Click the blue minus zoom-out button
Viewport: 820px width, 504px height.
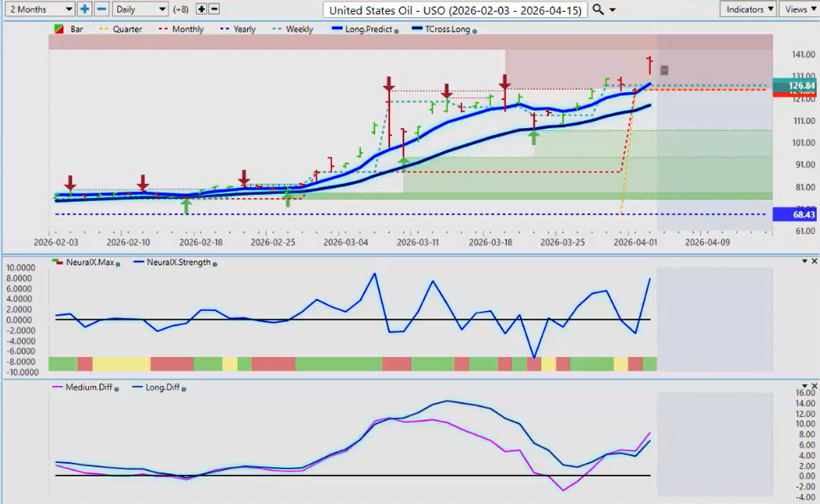tap(101, 9)
